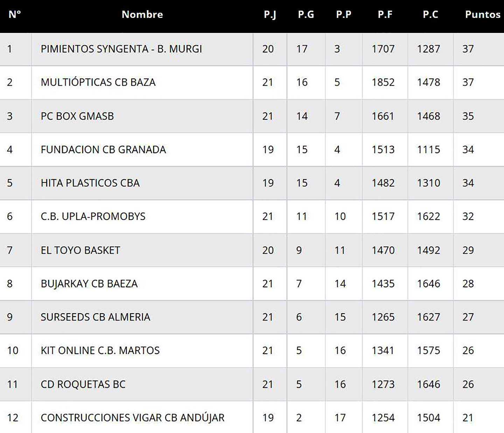Open PIMIENTOS SYNGENTA - B. MURGI team

[x=121, y=49]
